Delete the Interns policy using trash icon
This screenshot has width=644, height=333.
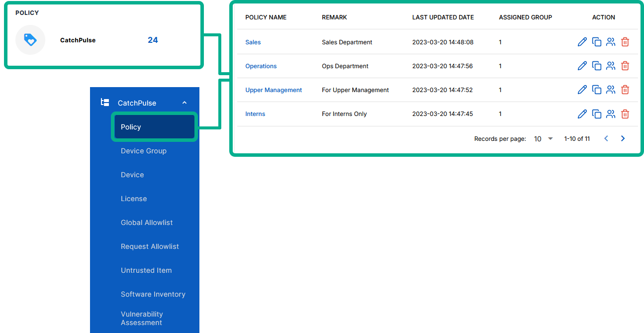[625, 114]
